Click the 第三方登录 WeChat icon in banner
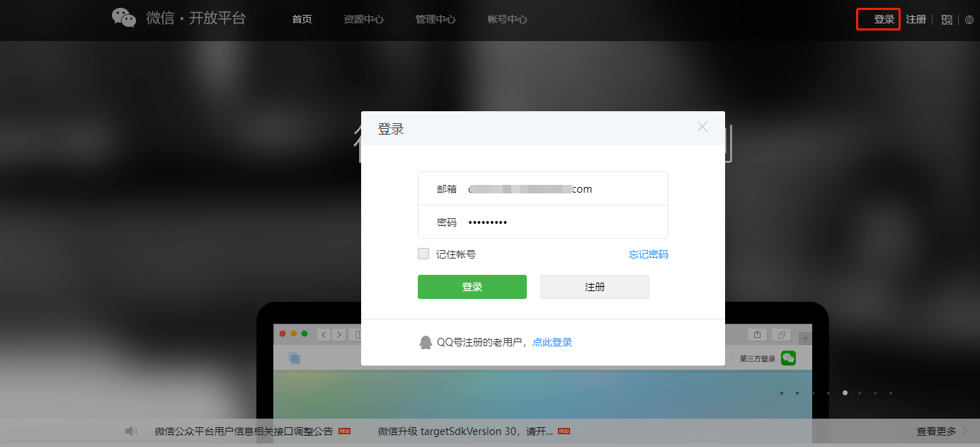Screen dimensions: 980x447 pos(788,358)
